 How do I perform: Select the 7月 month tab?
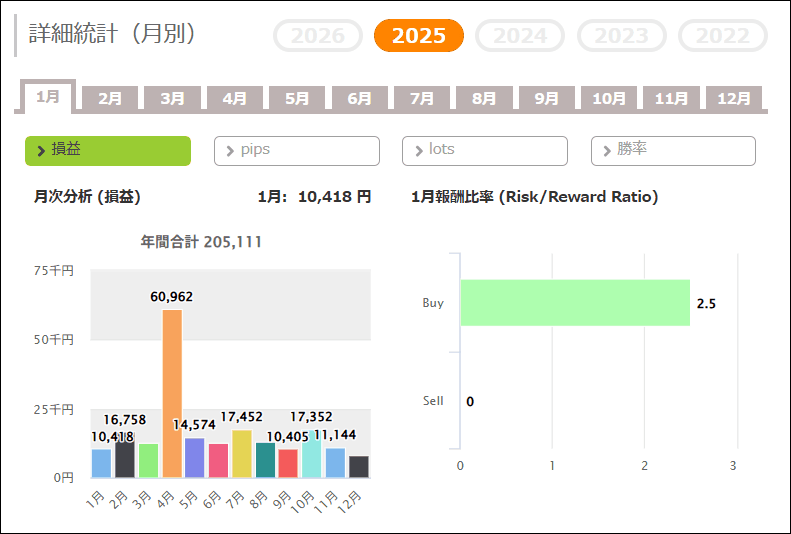pos(422,99)
